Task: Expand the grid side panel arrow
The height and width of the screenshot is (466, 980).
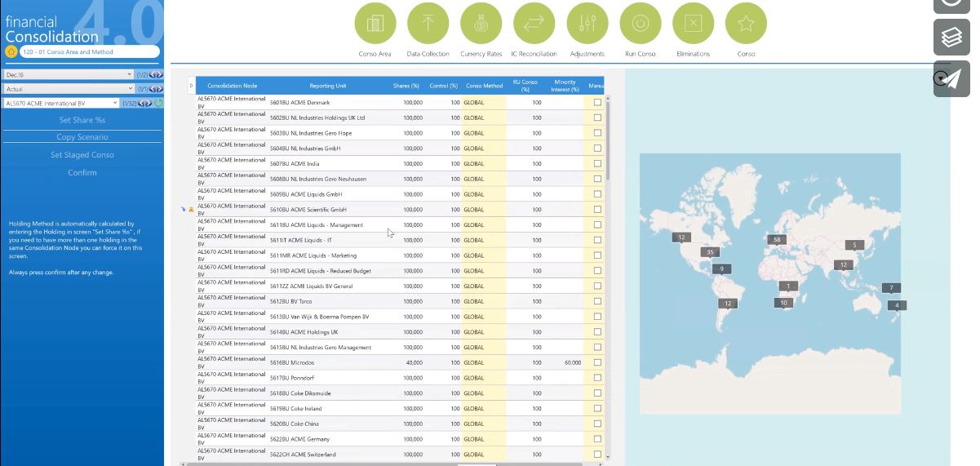Action: pos(191,86)
